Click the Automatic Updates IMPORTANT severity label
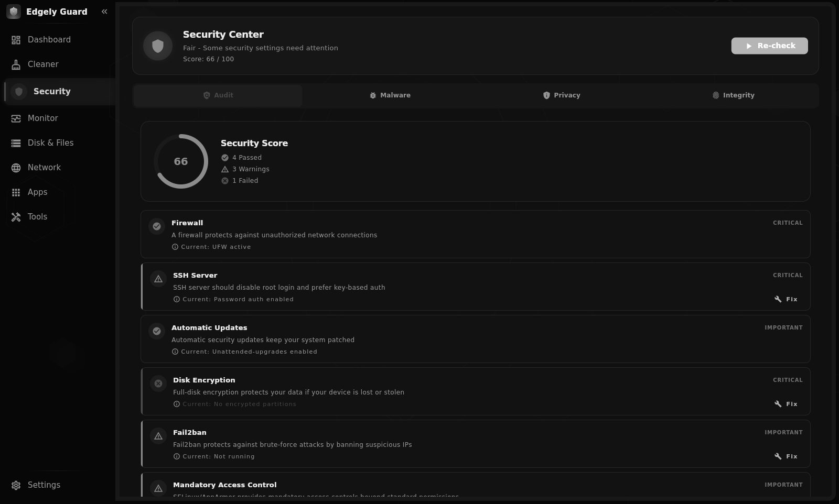Image resolution: width=839 pixels, height=504 pixels. (783, 327)
